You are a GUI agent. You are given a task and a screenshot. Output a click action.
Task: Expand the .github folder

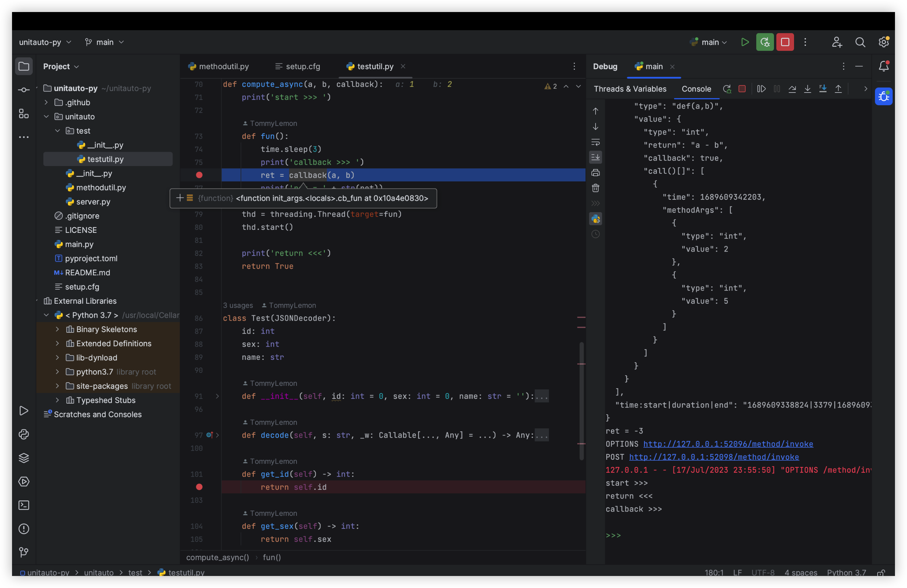pyautogui.click(x=46, y=102)
